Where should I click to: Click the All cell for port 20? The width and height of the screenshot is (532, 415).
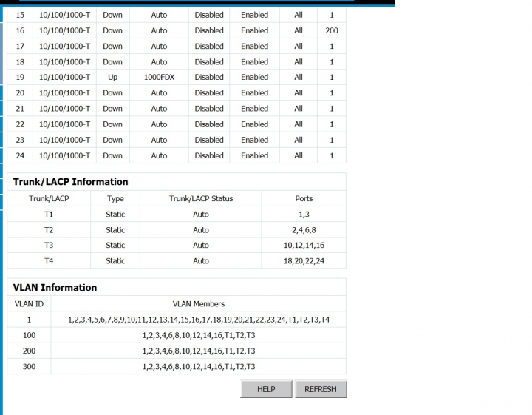299,93
